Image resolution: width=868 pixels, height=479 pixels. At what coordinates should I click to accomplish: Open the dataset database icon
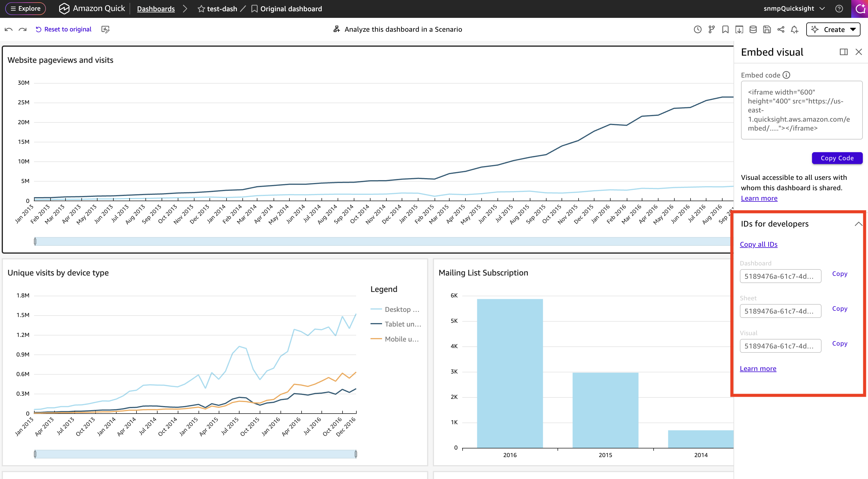click(x=753, y=30)
